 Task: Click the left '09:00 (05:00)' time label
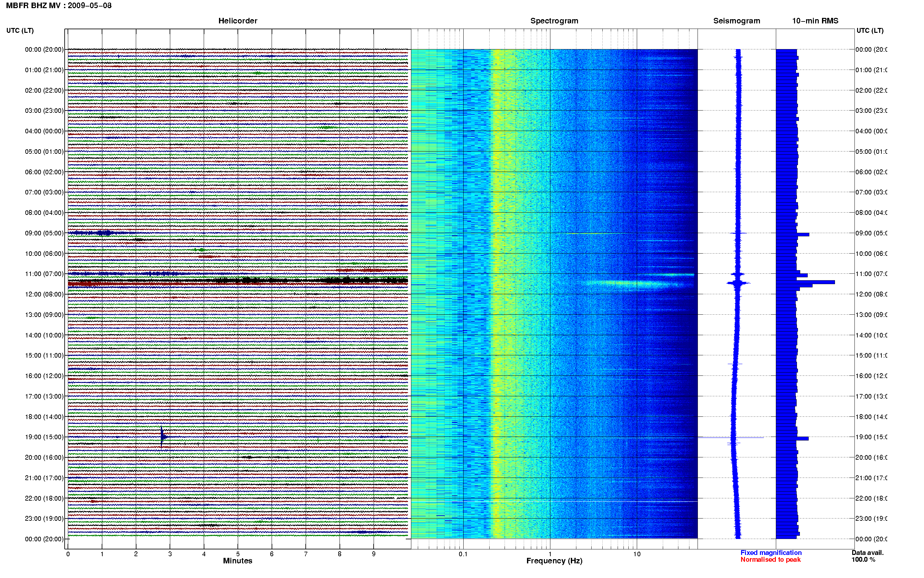[x=44, y=233]
